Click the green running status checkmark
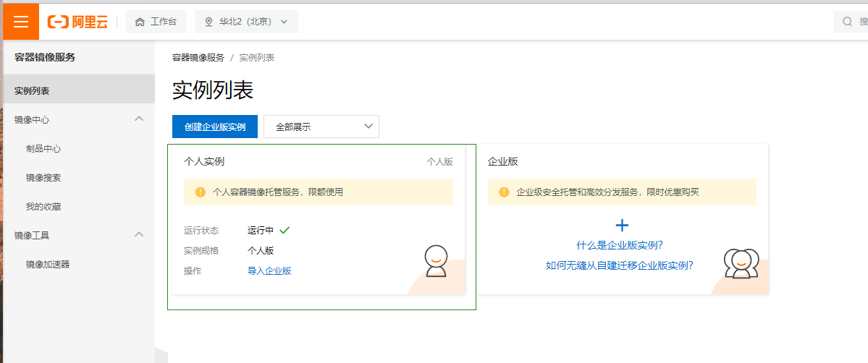 (285, 230)
